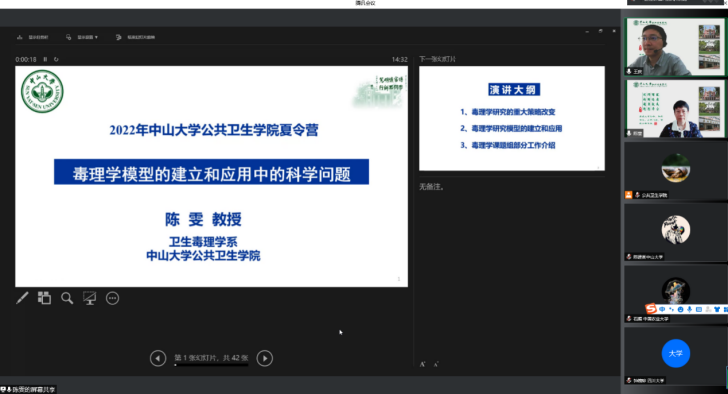Viewport: 728px width, 394px height.
Task: Activate the zoom into slide magnifier
Action: click(67, 298)
